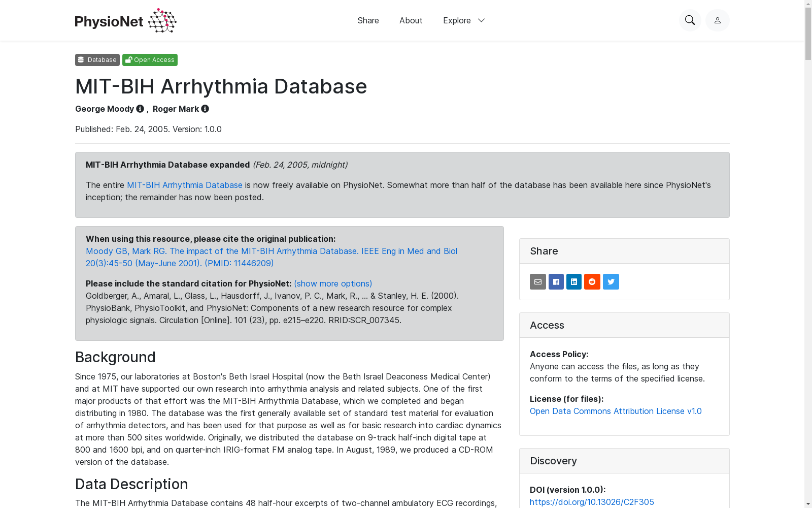Click the 'MIT-BIH Arrhythmia Database expanded' announcement heading
The width and height of the screenshot is (812, 508).
(167, 165)
